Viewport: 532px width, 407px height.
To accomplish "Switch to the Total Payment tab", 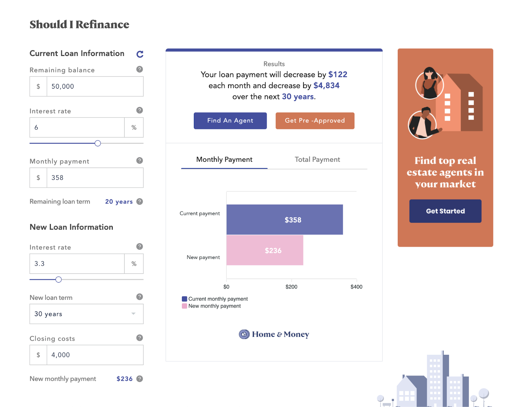I will coord(317,159).
